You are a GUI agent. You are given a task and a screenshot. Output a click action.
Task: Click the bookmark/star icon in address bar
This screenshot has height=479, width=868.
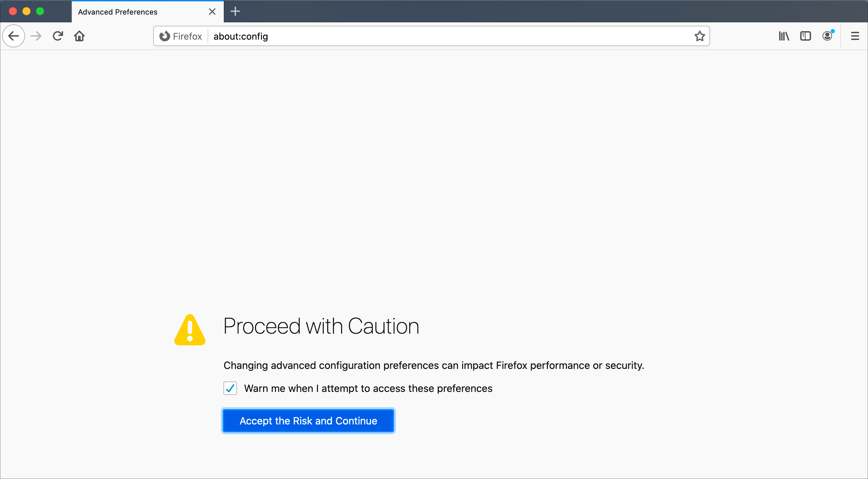pos(701,36)
